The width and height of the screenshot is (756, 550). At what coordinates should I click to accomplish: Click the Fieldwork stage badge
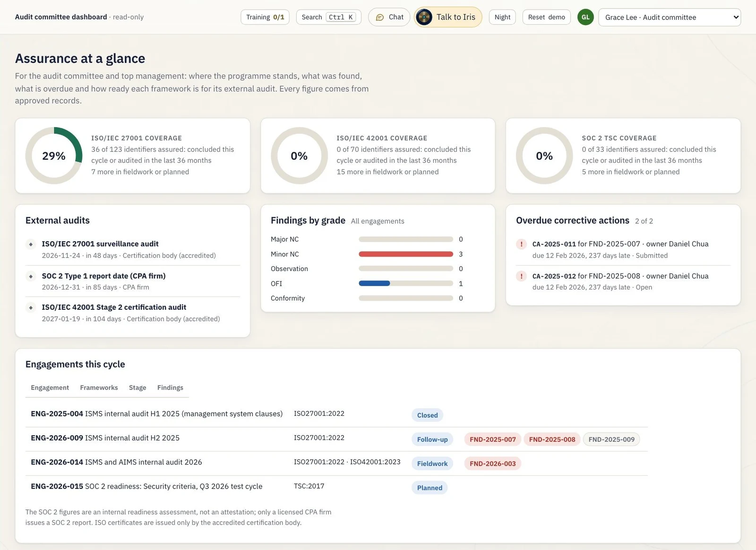tap(432, 463)
